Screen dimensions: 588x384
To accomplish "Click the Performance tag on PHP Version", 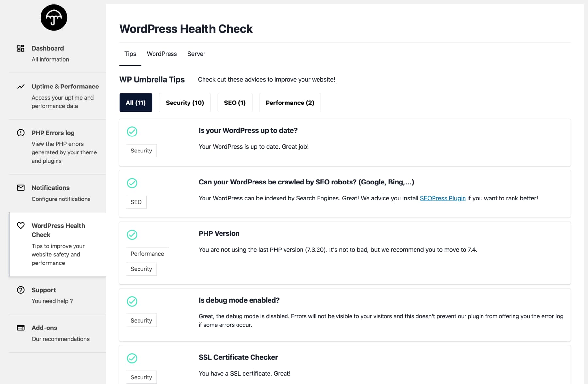I will [x=147, y=254].
